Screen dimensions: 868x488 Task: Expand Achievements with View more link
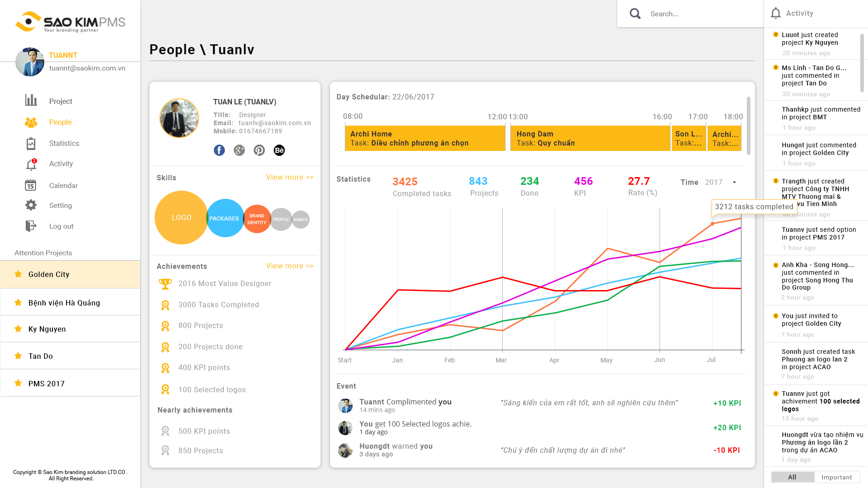290,266
